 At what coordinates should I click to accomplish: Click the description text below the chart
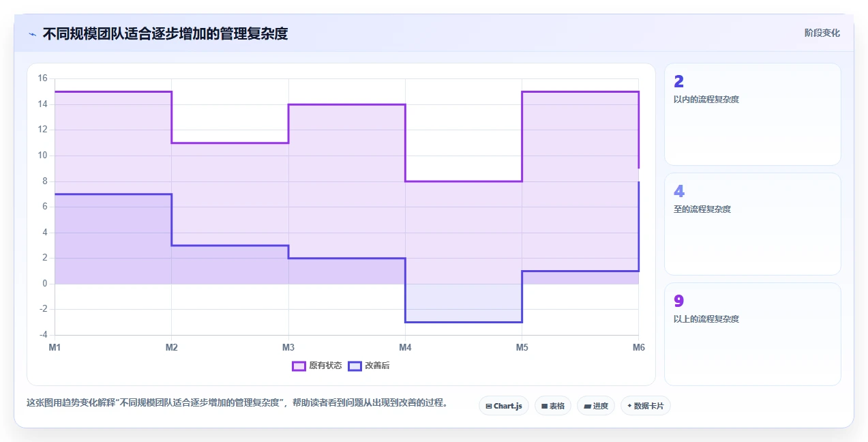coord(239,402)
